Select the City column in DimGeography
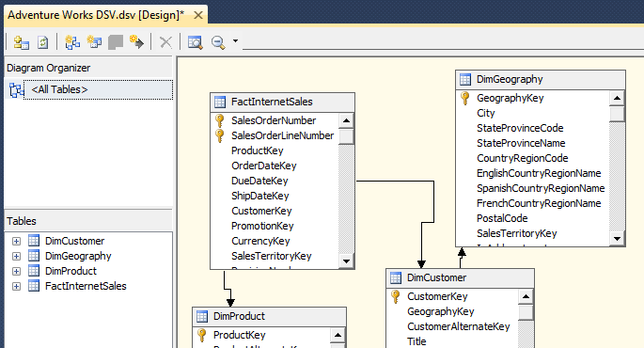The width and height of the screenshot is (644, 348). pos(485,114)
